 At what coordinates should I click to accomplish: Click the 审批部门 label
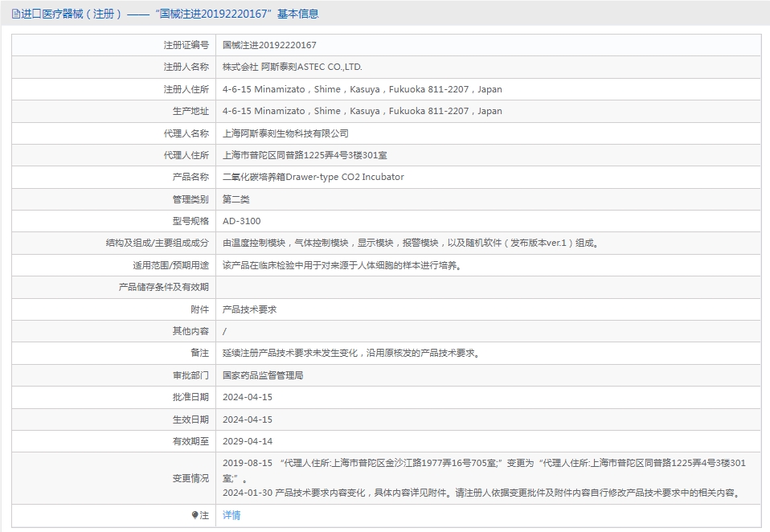pos(190,375)
